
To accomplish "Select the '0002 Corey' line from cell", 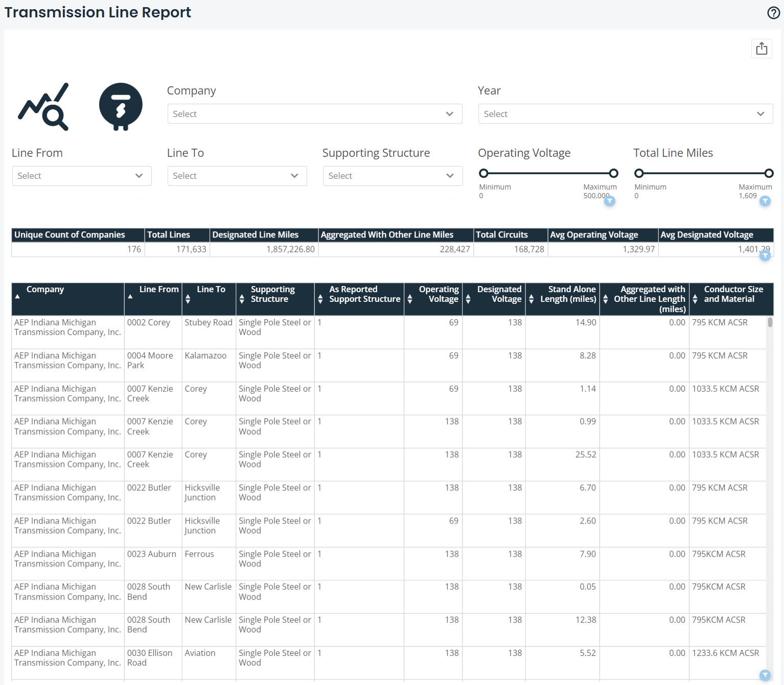I will [x=153, y=333].
